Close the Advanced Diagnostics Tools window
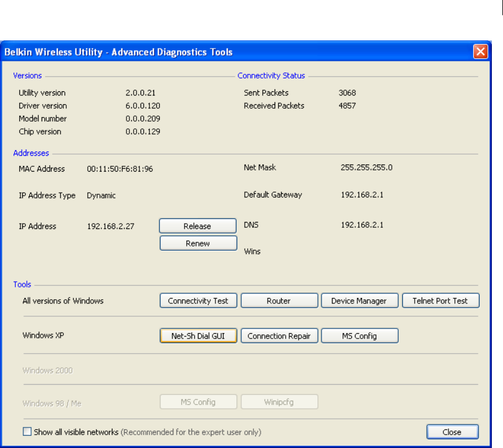The height and width of the screenshot is (448, 503). (480, 52)
